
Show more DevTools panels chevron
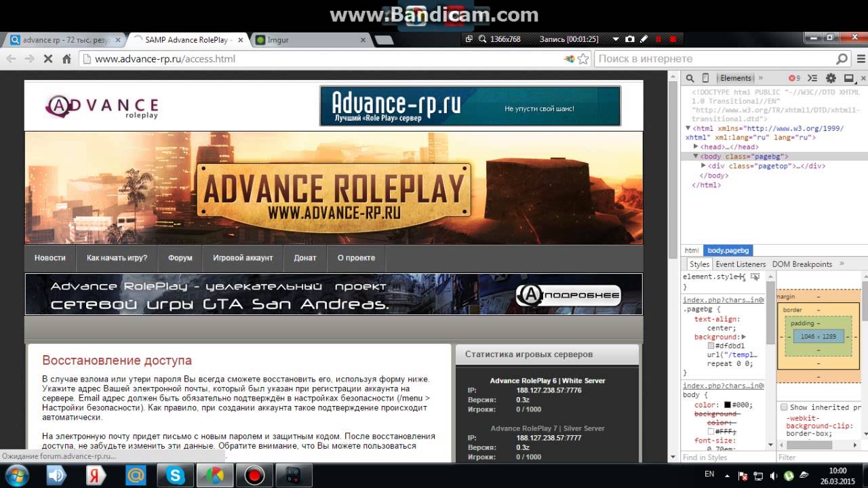point(761,78)
